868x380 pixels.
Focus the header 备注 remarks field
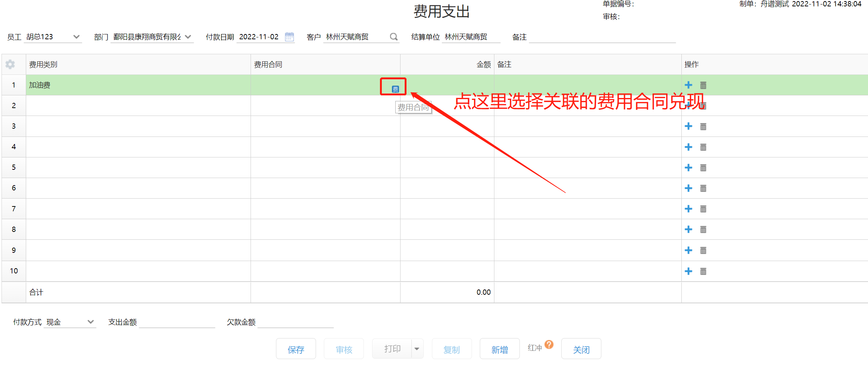[602, 37]
